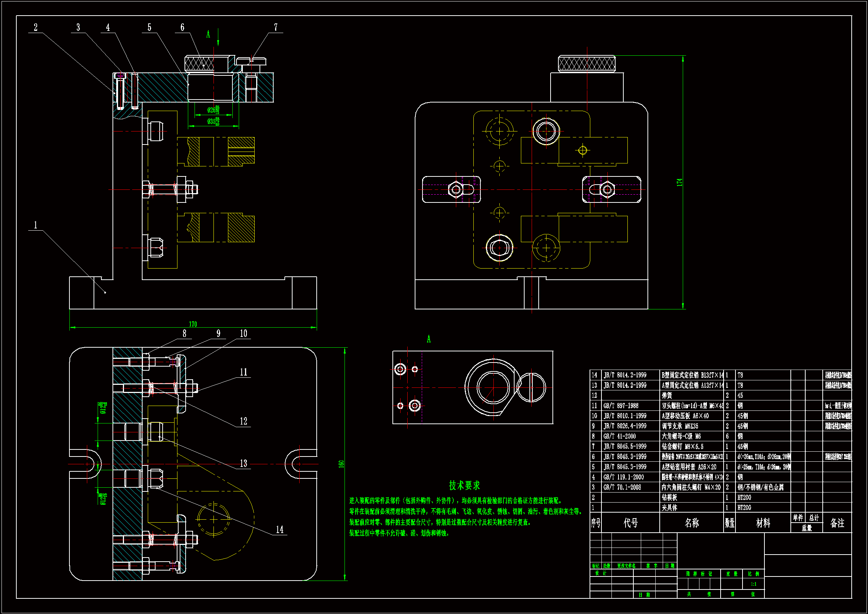Image resolution: width=868 pixels, height=614 pixels.
Task: Click the 170 width dimension text
Action: [193, 324]
